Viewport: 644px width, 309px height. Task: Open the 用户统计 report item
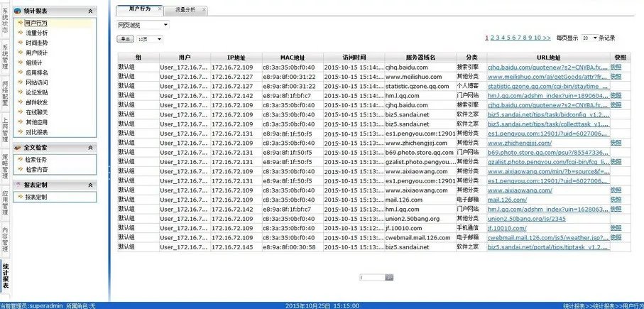click(x=36, y=53)
